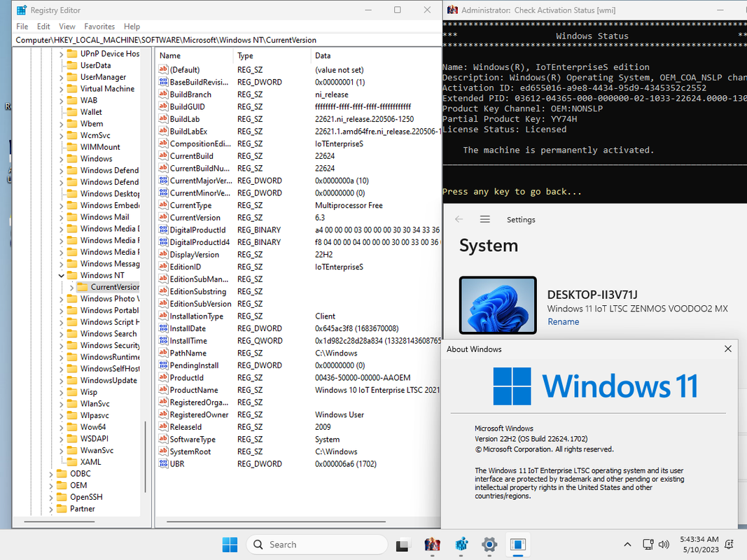Open the Edit menu in Registry Editor
Screen dimensions: 747x560
pos(43,27)
